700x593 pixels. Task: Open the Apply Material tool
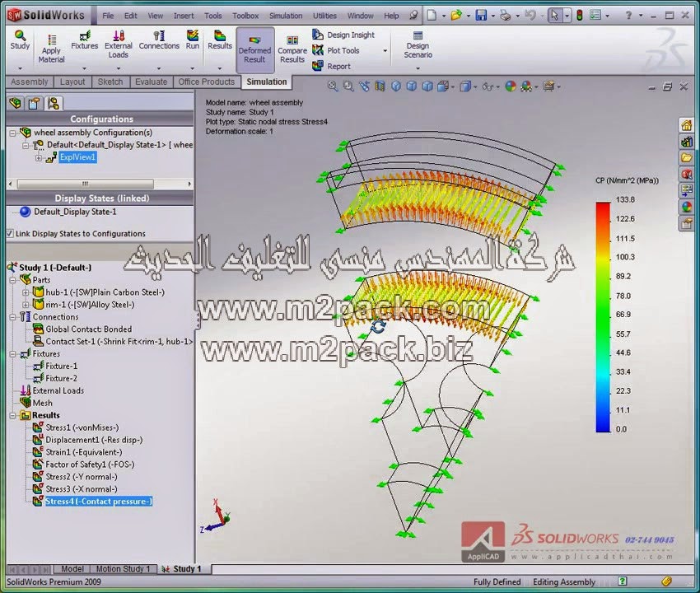pos(51,49)
